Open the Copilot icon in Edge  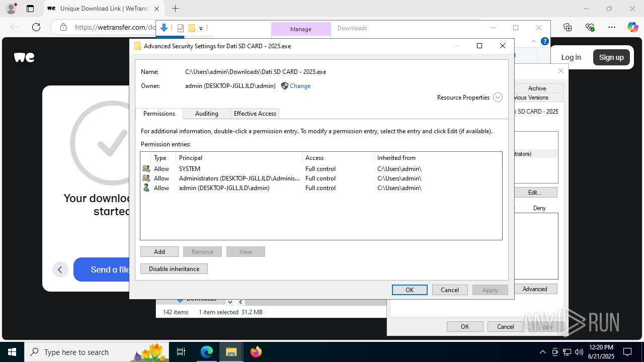coord(632,27)
